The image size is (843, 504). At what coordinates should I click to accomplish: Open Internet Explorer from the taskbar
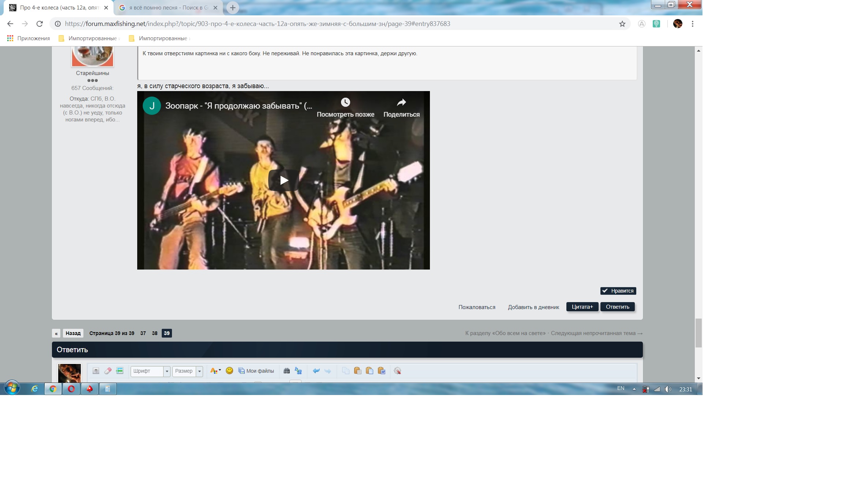point(35,388)
